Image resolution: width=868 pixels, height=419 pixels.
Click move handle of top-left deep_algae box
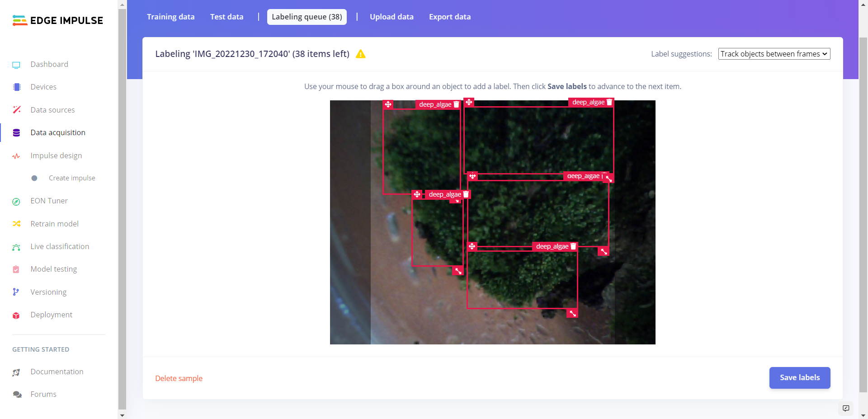click(388, 104)
